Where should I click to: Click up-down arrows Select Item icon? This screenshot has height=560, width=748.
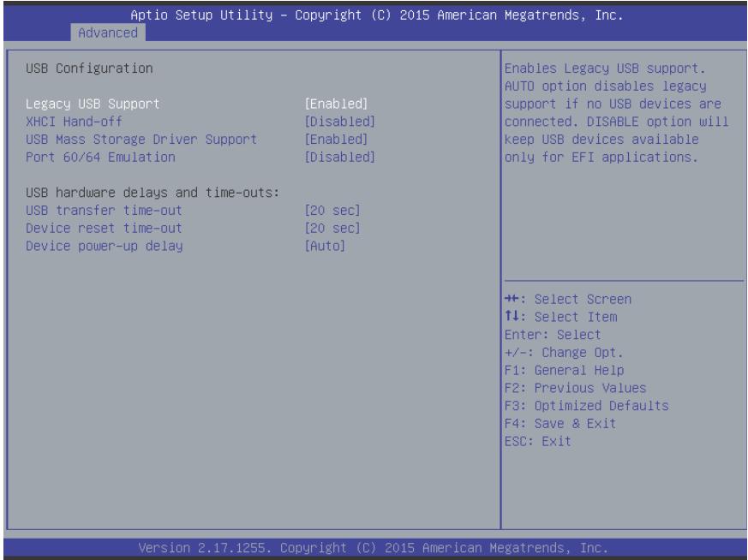click(512, 316)
